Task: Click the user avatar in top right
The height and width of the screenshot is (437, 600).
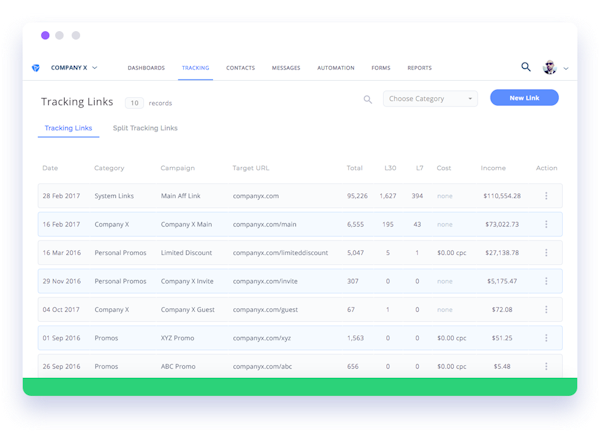Action: pyautogui.click(x=549, y=68)
